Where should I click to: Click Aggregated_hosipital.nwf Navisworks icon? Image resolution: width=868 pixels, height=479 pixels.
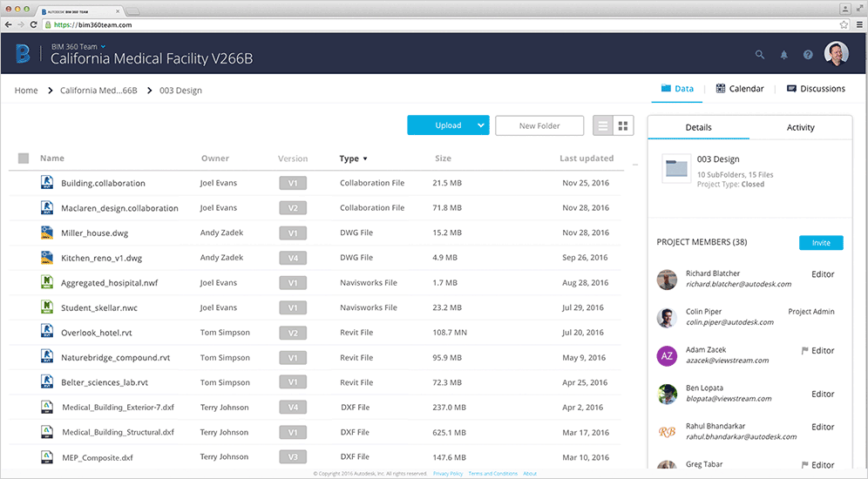[47, 282]
